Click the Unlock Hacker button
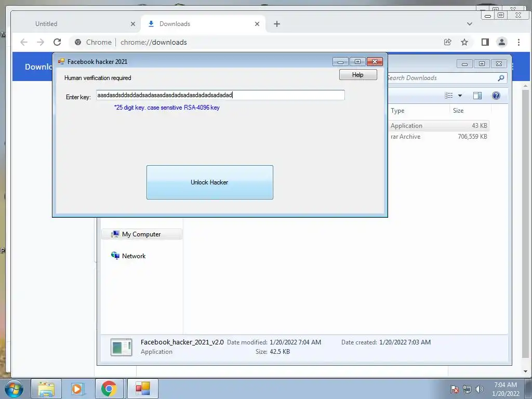 (210, 182)
